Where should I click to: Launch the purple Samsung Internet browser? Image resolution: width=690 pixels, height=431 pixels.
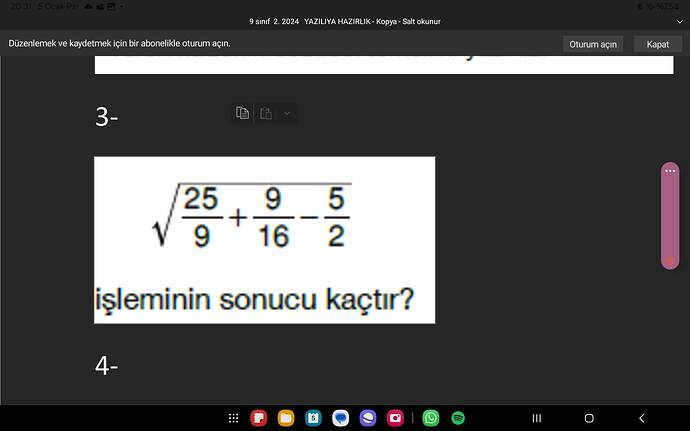(x=368, y=418)
